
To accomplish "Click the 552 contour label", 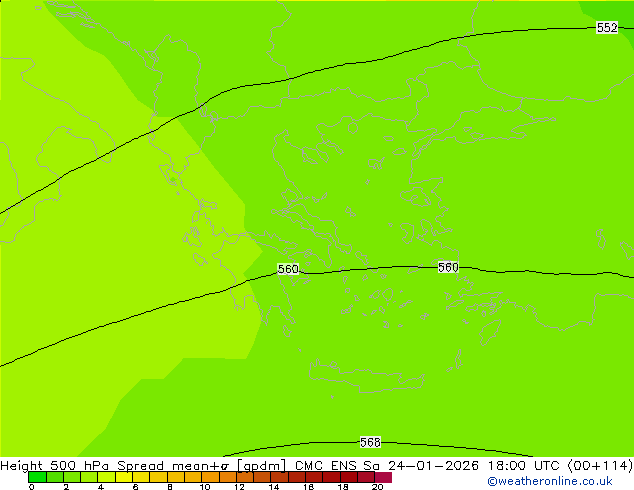I will (607, 27).
